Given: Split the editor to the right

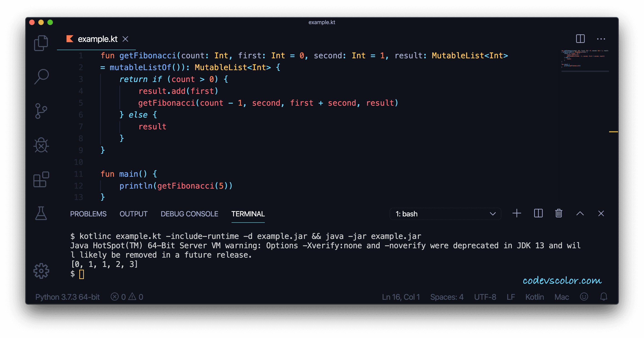Looking at the screenshot, I should [x=580, y=39].
